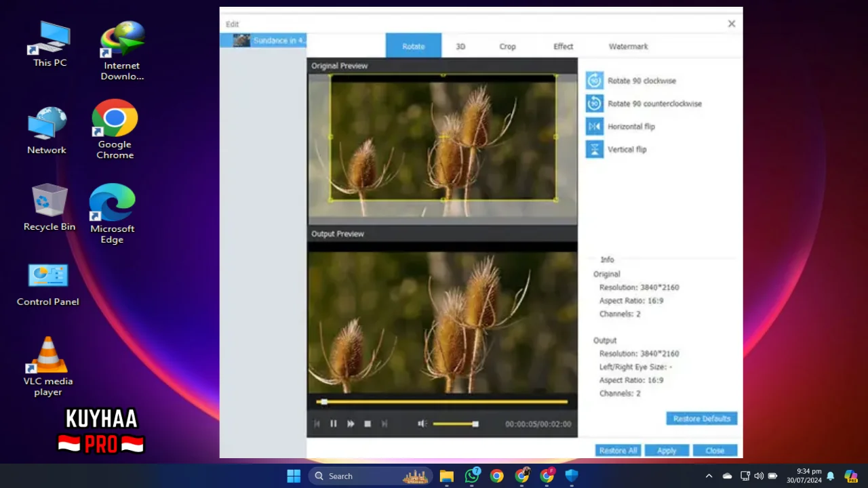Image resolution: width=868 pixels, height=488 pixels.
Task: Select Microsoft Edge desktop shortcut
Action: (113, 213)
